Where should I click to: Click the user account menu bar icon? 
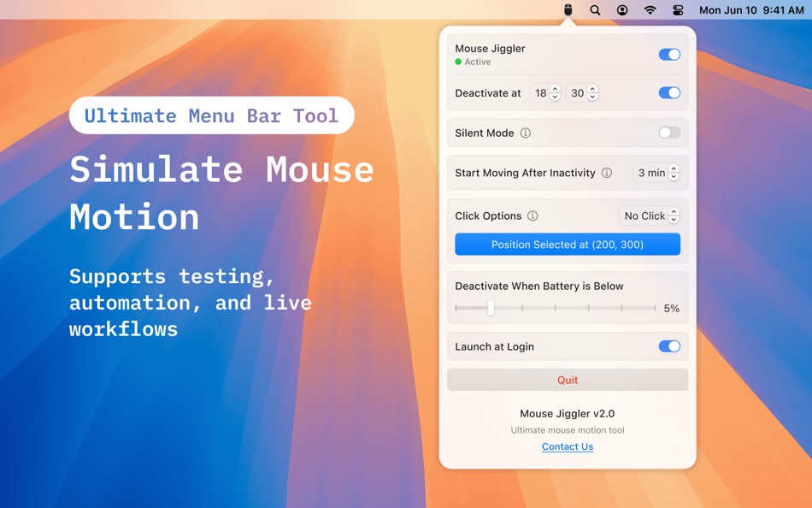click(x=622, y=10)
